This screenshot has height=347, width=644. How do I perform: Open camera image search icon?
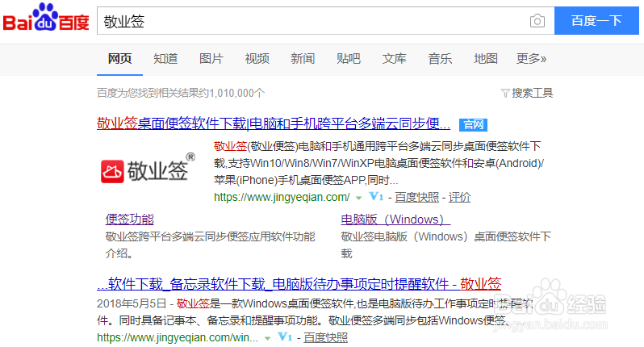[537, 21]
